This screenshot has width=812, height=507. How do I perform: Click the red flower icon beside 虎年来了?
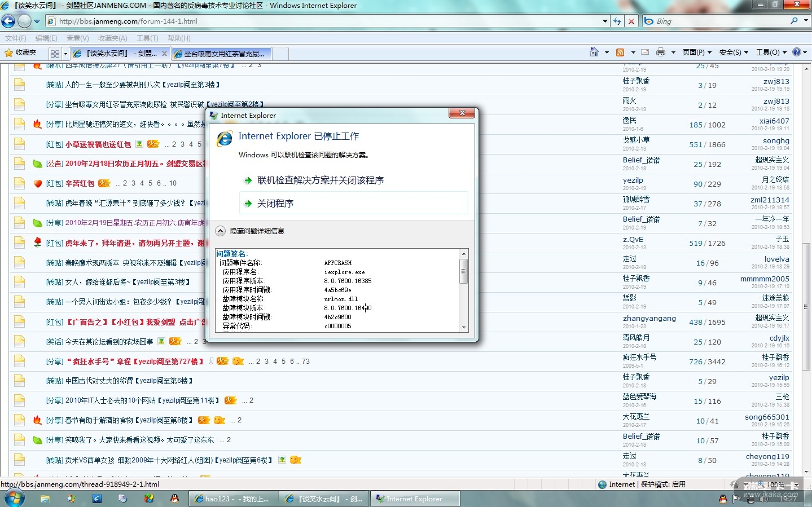38,243
